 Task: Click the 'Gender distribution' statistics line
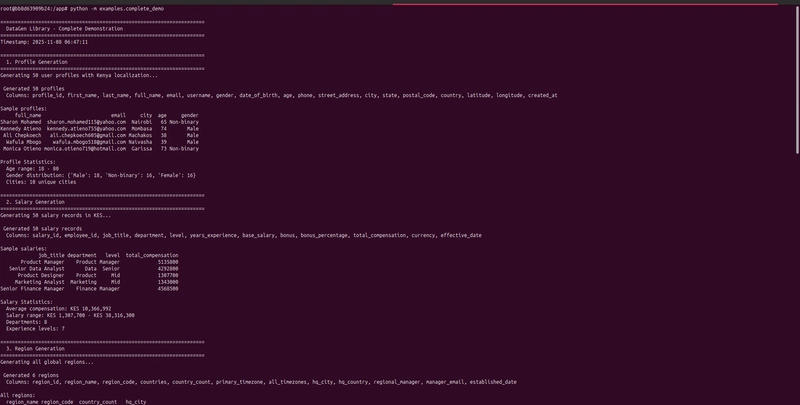(x=100, y=174)
